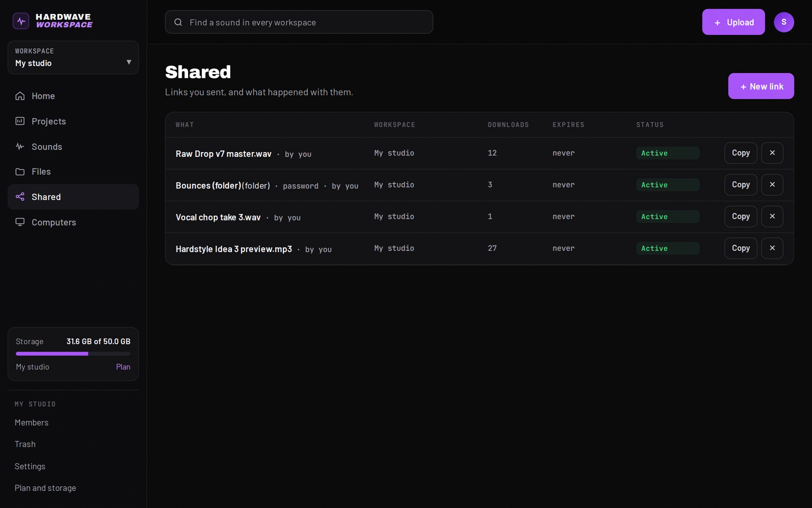812x508 pixels.
Task: Click Hardstyle Idea 3 preview.mp3 file name
Action: [234, 249]
